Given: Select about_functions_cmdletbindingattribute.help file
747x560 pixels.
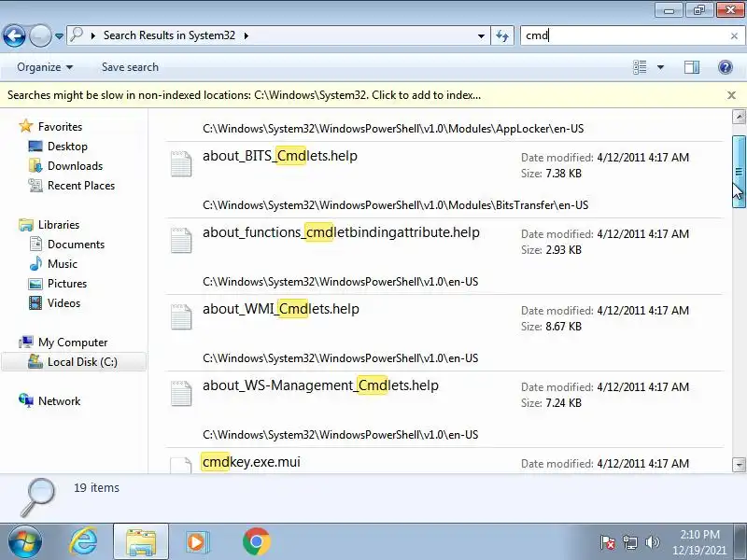Looking at the screenshot, I should point(341,232).
